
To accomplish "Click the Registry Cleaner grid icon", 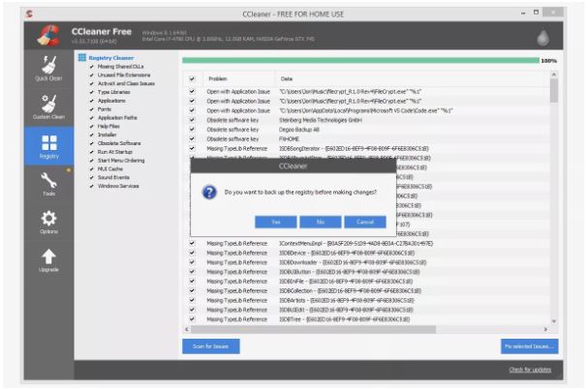I will (x=81, y=57).
